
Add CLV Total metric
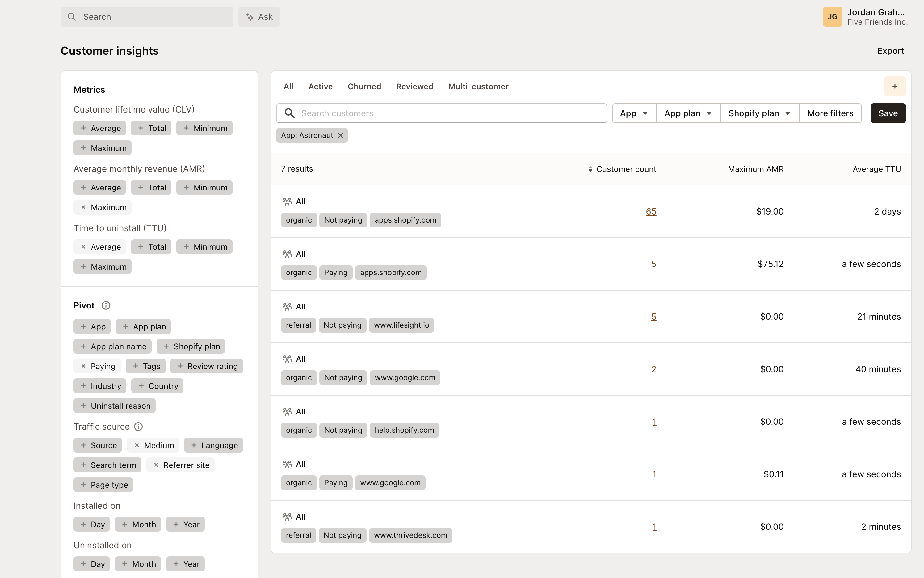pyautogui.click(x=151, y=128)
